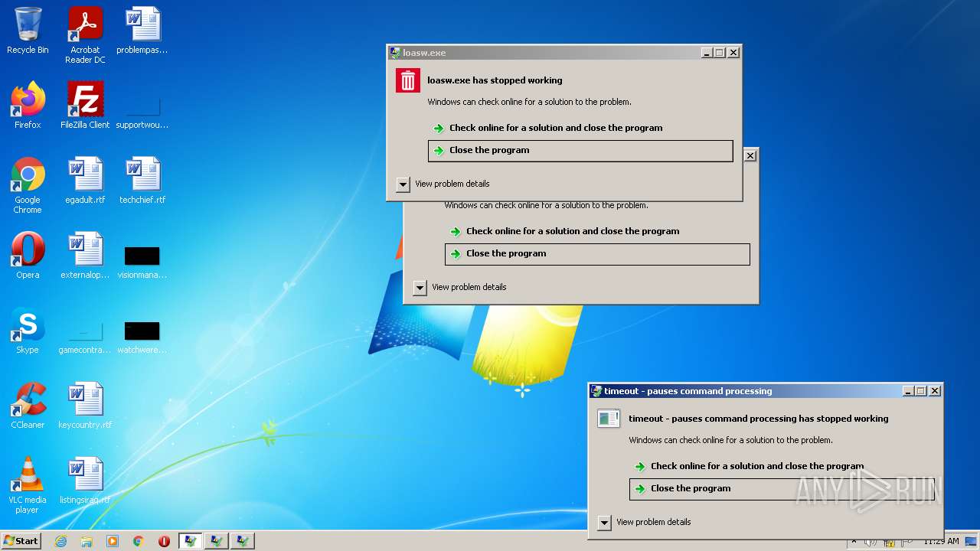The image size is (980, 551).
Task: Launch Acrobat Reader DC from desktop
Action: 85,35
